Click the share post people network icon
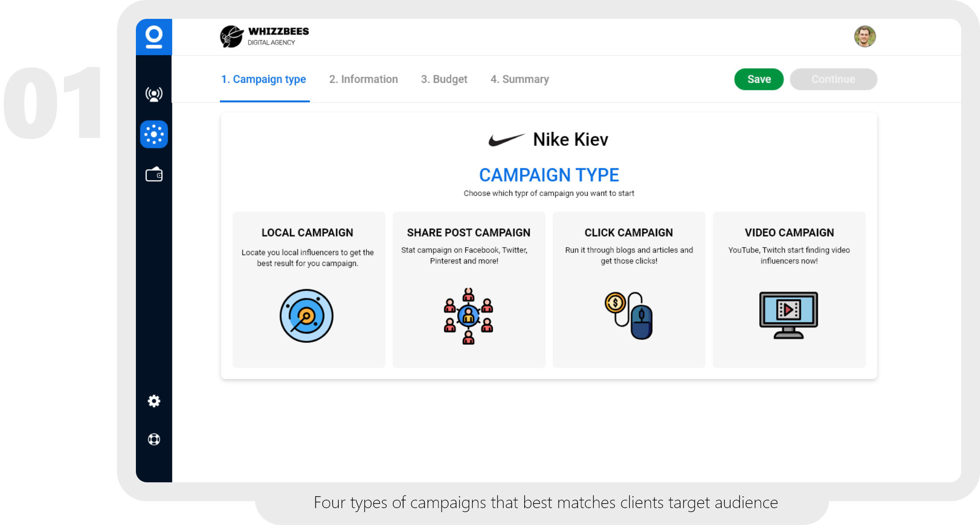980x525 pixels. click(x=468, y=316)
